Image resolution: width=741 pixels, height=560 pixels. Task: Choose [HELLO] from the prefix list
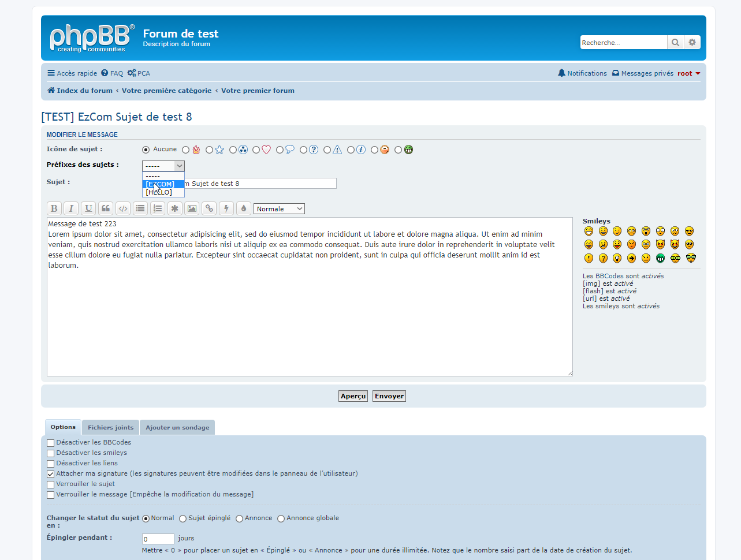[159, 192]
